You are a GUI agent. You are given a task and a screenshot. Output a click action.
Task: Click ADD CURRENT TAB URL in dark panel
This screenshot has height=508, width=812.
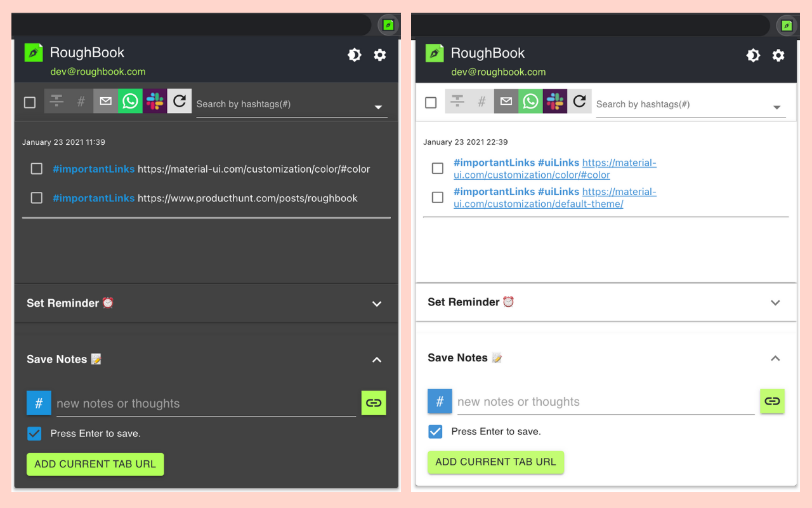pyautogui.click(x=95, y=464)
